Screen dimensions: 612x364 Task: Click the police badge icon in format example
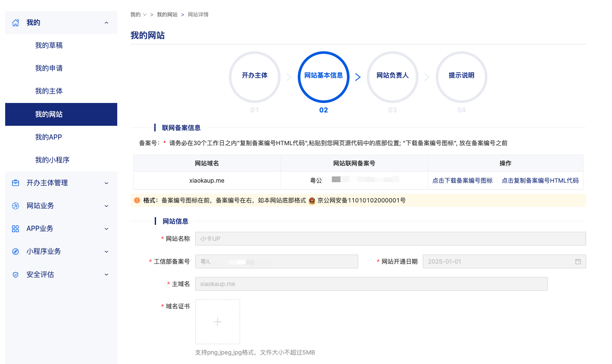click(312, 200)
